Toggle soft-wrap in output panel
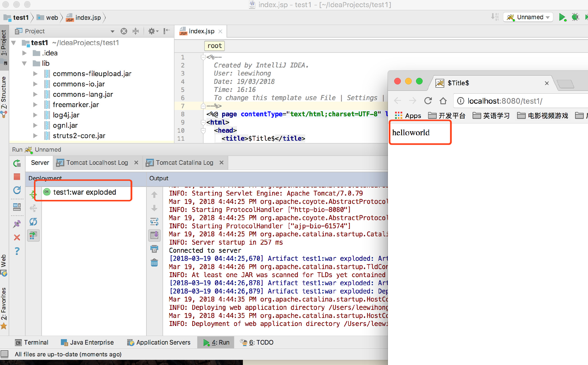Viewport: 588px width, 365px height. 154,221
